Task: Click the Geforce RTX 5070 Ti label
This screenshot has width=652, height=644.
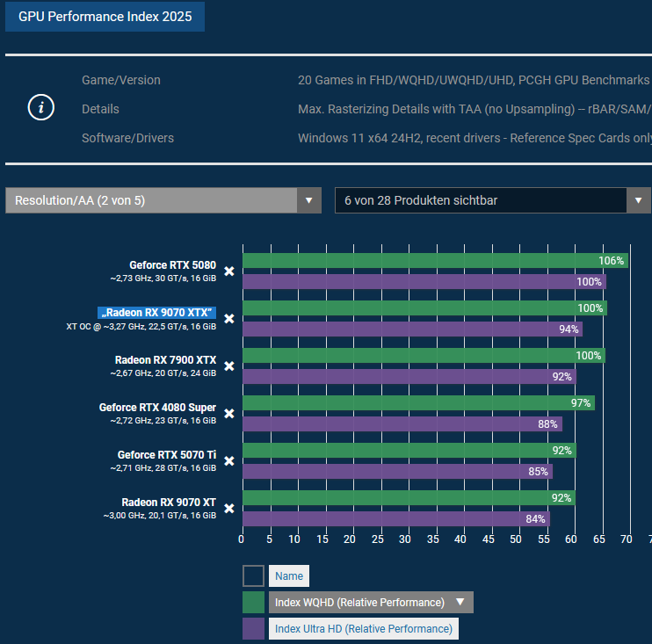Action: pyautogui.click(x=167, y=455)
